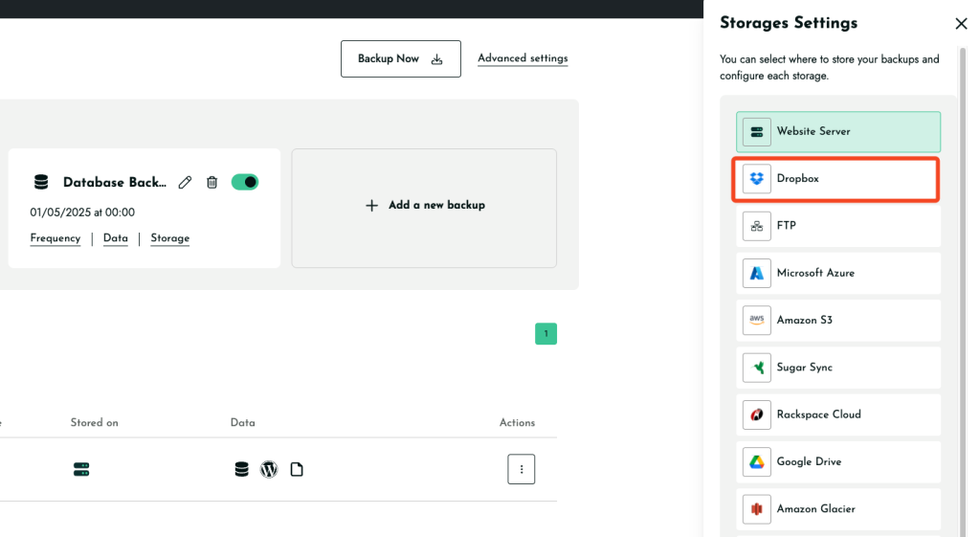Close the Storages Settings panel
This screenshot has height=537, width=980.
961,24
